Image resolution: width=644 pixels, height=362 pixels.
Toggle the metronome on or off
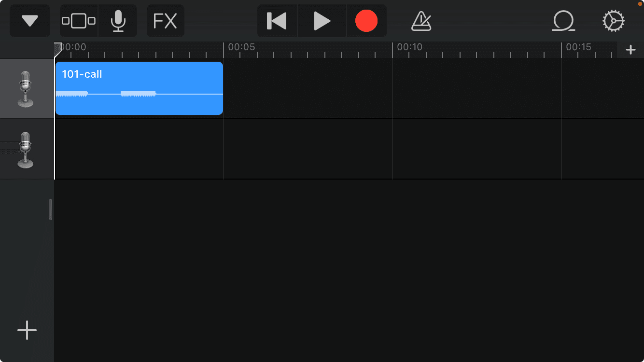421,21
